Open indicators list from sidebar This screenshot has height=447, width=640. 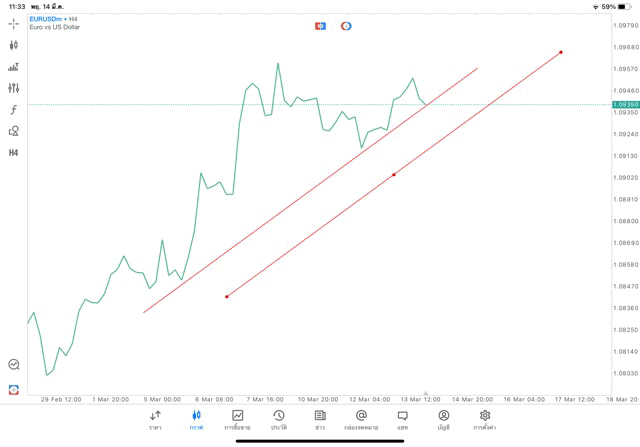point(14,67)
